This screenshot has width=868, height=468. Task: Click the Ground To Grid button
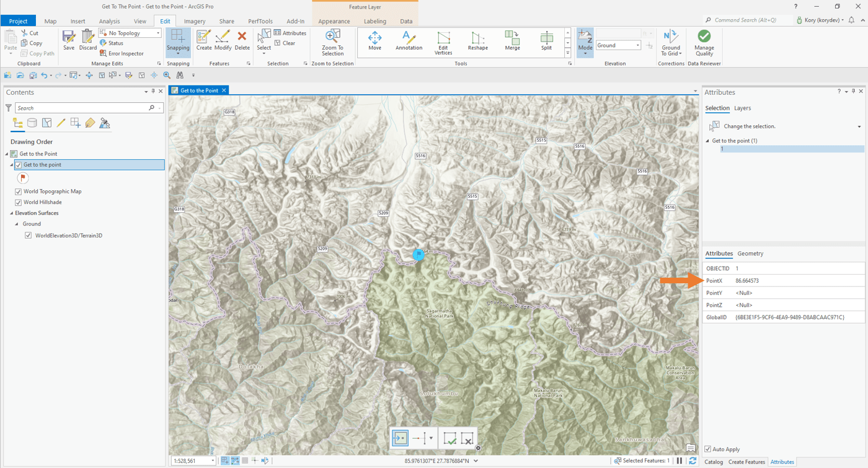pos(671,42)
